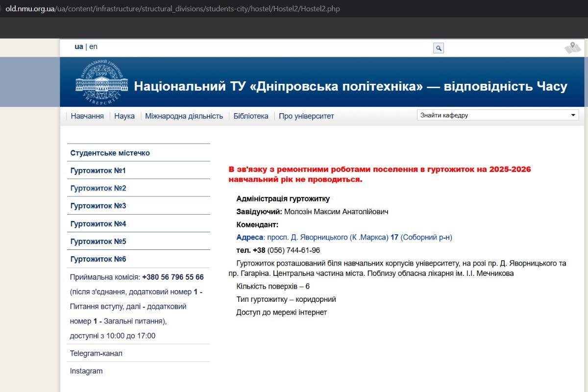
Task: Click the dropdown arrow beside Знайти кафедру
Action: pyautogui.click(x=573, y=114)
